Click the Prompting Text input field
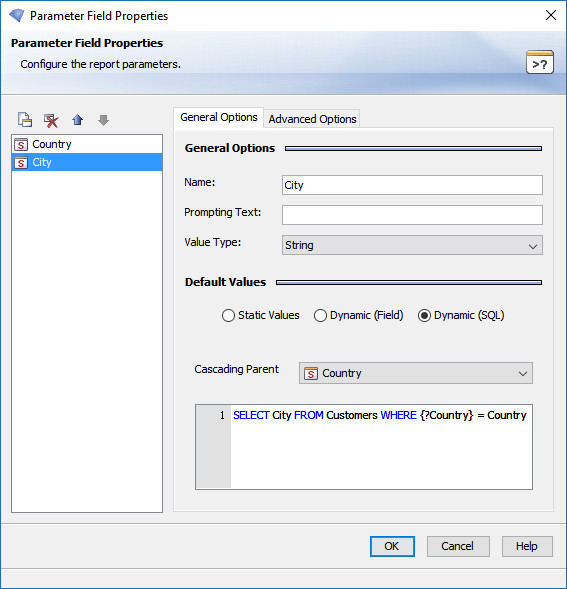Viewport: 567px width, 589px height. click(x=412, y=215)
